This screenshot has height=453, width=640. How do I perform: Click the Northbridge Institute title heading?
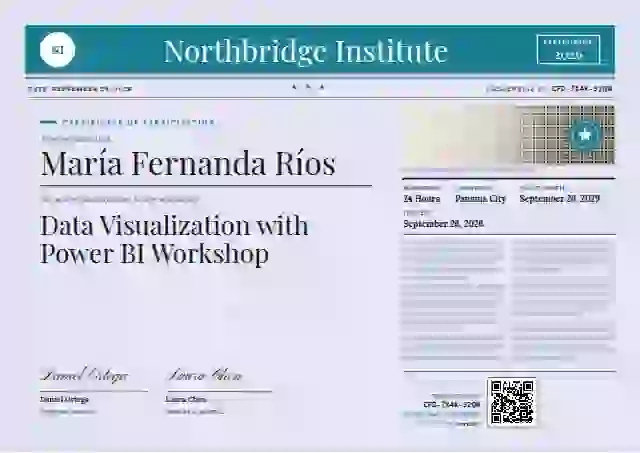click(x=305, y=51)
